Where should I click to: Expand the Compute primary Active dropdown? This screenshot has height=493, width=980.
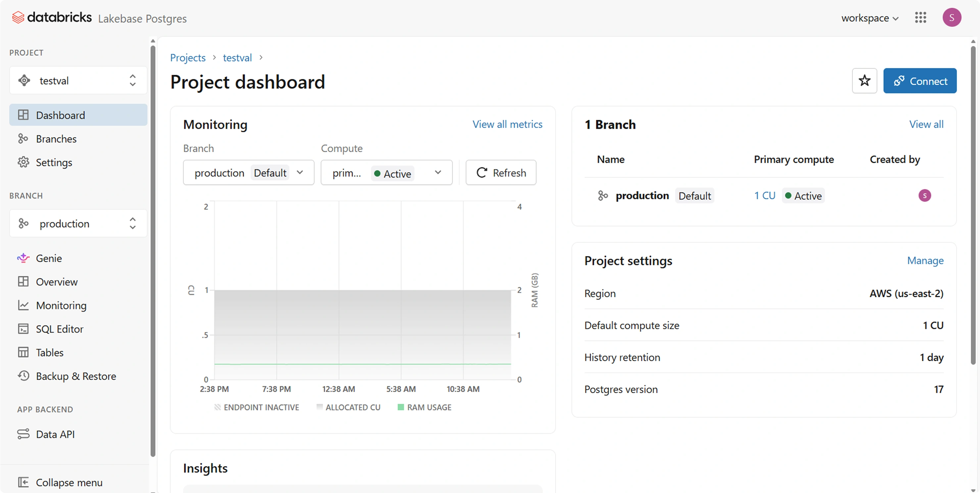click(x=386, y=173)
